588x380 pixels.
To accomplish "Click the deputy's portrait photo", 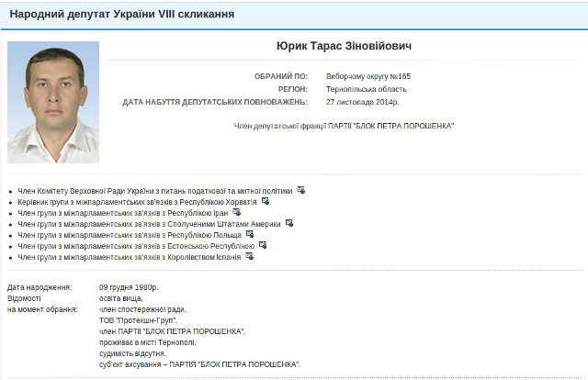I will (x=53, y=102).
